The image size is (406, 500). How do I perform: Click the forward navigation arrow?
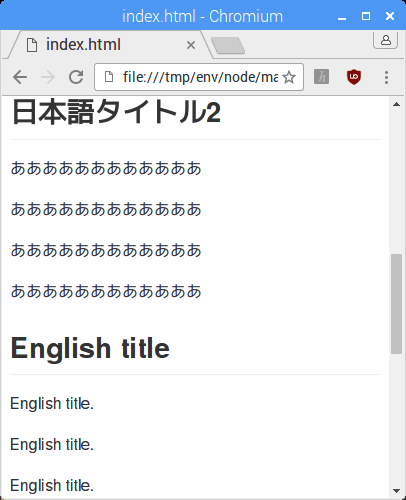[48, 77]
